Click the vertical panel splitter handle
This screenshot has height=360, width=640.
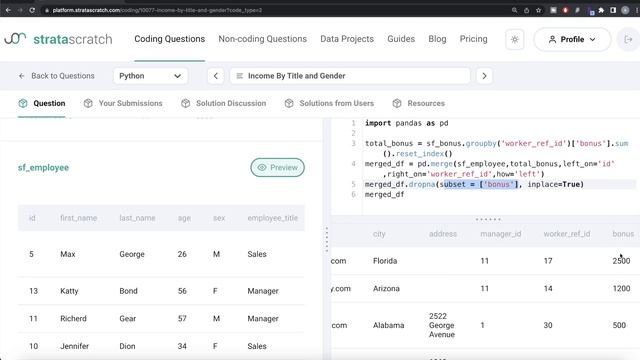(x=327, y=240)
